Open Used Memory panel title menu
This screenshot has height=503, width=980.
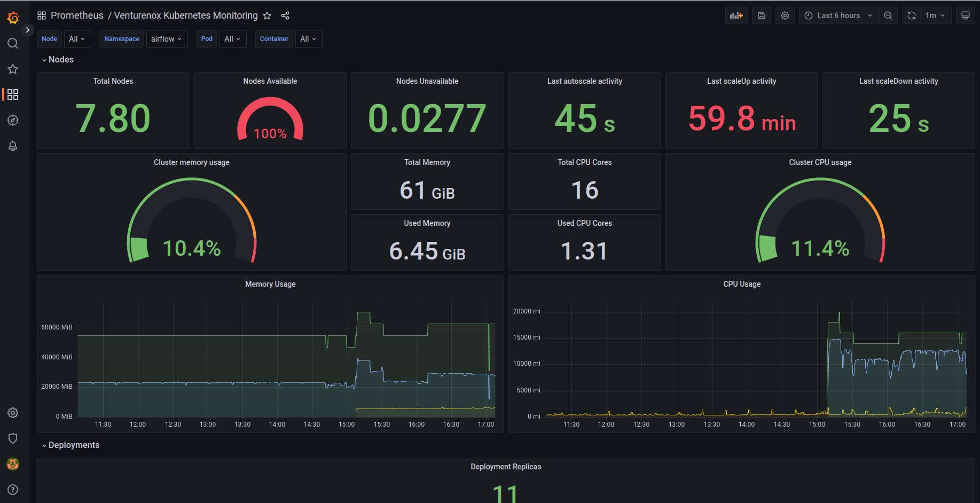tap(427, 223)
